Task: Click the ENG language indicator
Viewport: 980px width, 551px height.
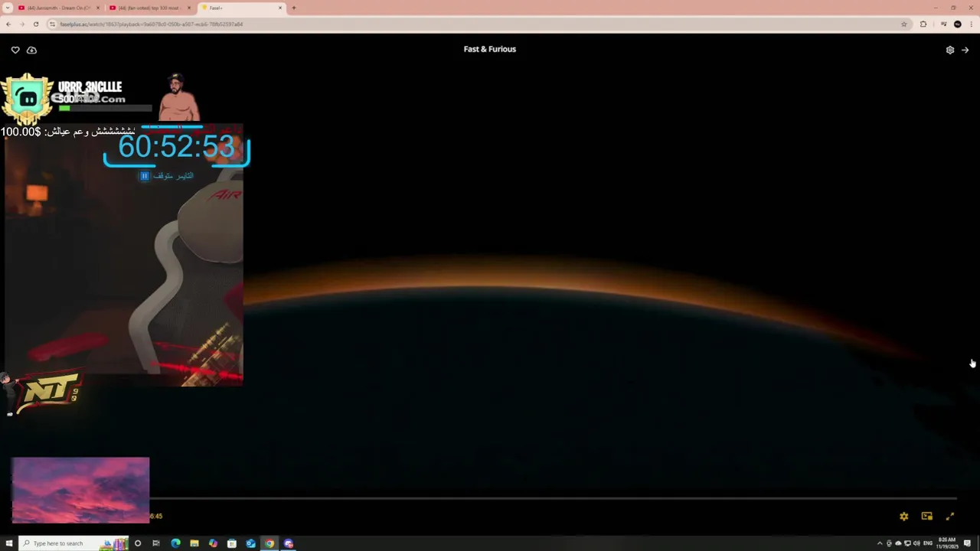Action: pyautogui.click(x=928, y=543)
